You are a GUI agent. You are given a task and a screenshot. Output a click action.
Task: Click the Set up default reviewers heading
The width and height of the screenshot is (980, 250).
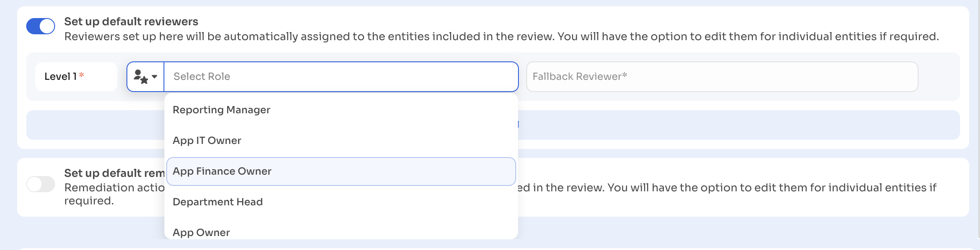click(x=131, y=22)
